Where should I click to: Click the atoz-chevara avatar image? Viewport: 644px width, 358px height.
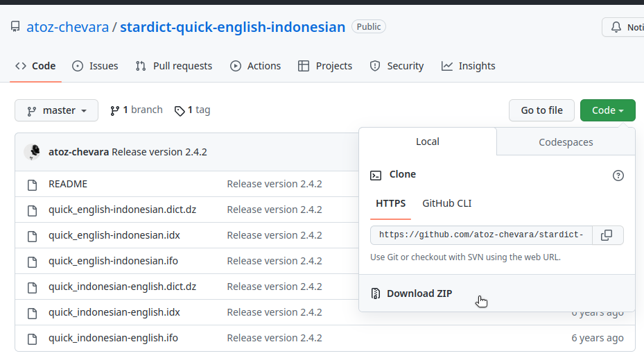pyautogui.click(x=32, y=152)
